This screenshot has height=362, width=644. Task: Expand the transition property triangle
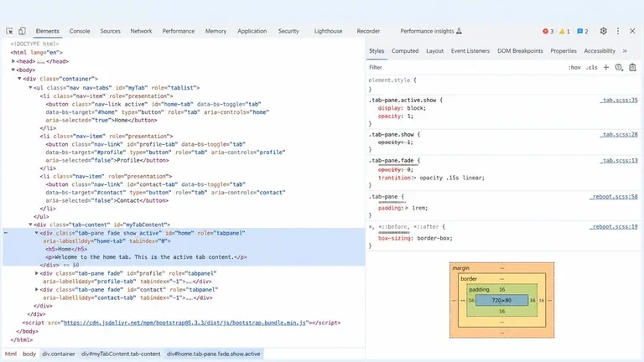pos(415,178)
